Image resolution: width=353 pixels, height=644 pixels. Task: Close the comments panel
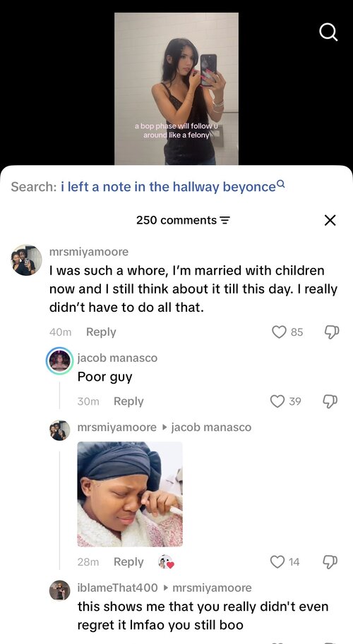[x=330, y=221]
